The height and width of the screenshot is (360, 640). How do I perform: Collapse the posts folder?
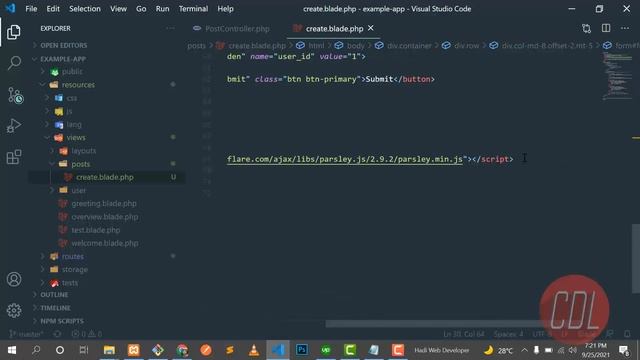pyautogui.click(x=80, y=164)
